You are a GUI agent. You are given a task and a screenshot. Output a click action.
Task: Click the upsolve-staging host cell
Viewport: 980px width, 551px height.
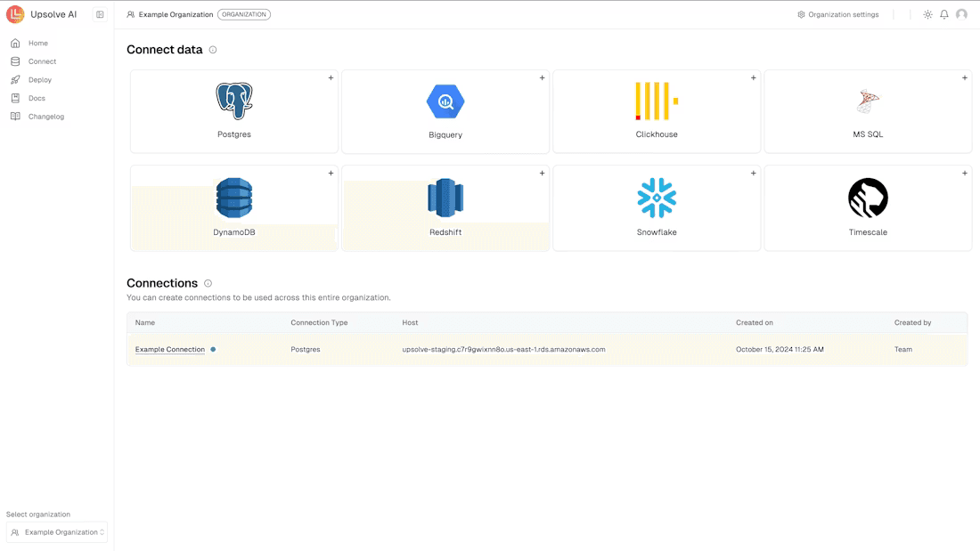[503, 349]
